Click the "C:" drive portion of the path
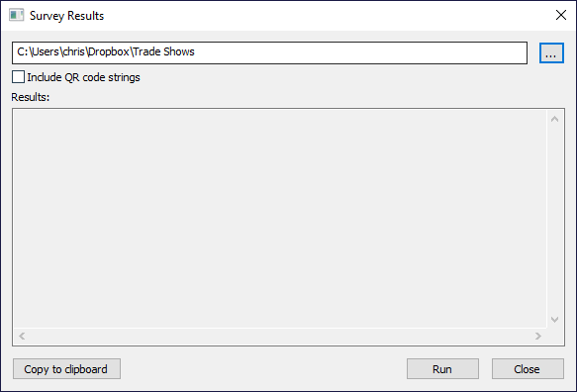 point(22,51)
